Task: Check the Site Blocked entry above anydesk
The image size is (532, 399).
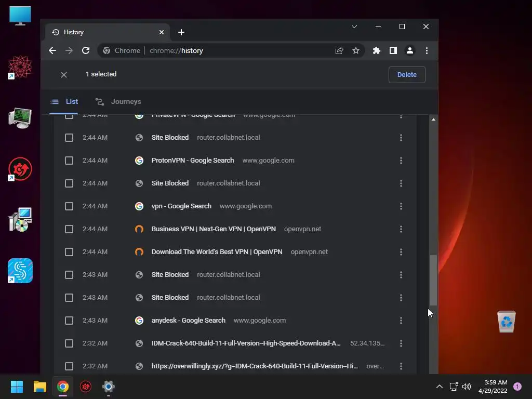Action: tap(69, 298)
